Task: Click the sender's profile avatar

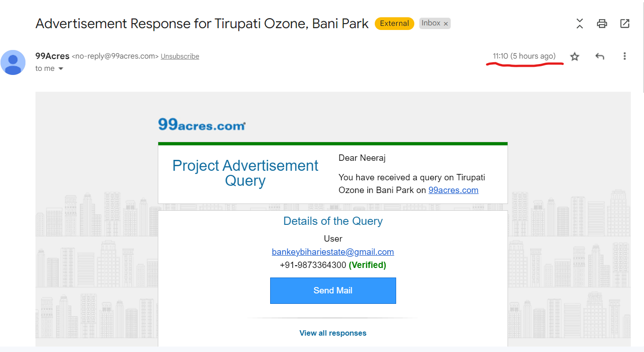Action: tap(13, 62)
